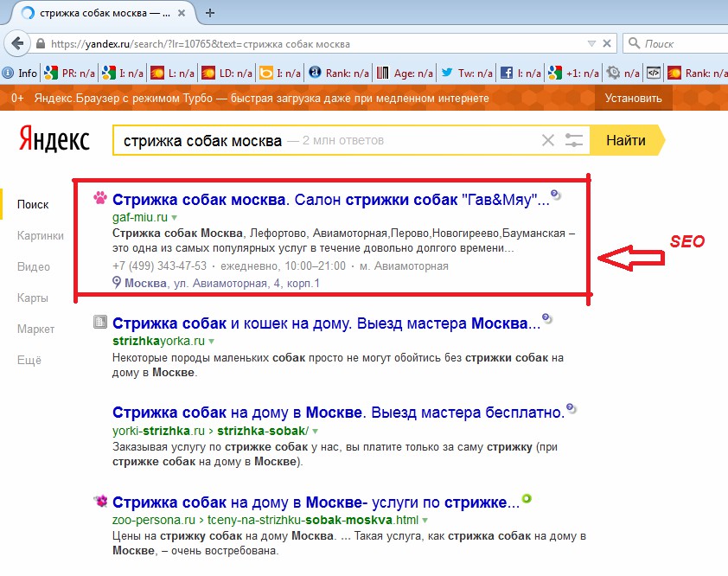Click the Bing I: n/a toolbar item

pos(279,73)
